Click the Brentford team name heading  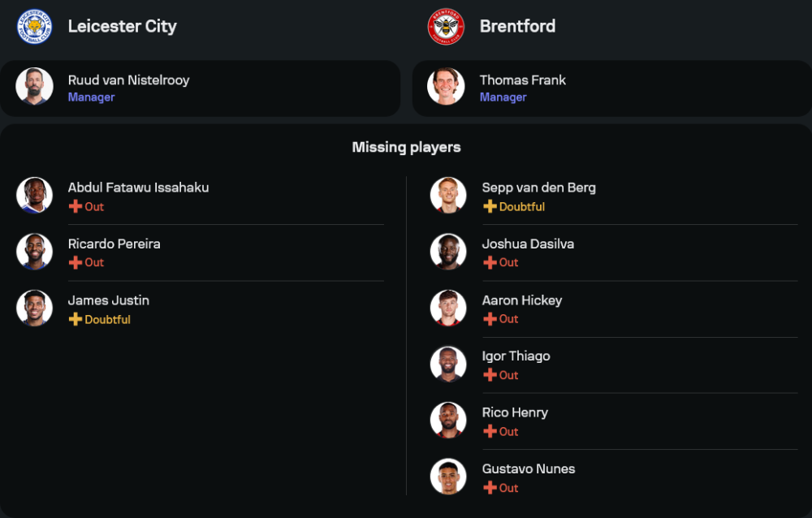pos(517,26)
